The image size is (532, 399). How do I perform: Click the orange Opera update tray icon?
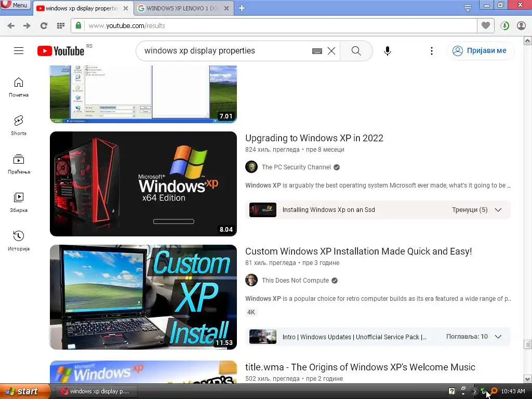[494, 391]
